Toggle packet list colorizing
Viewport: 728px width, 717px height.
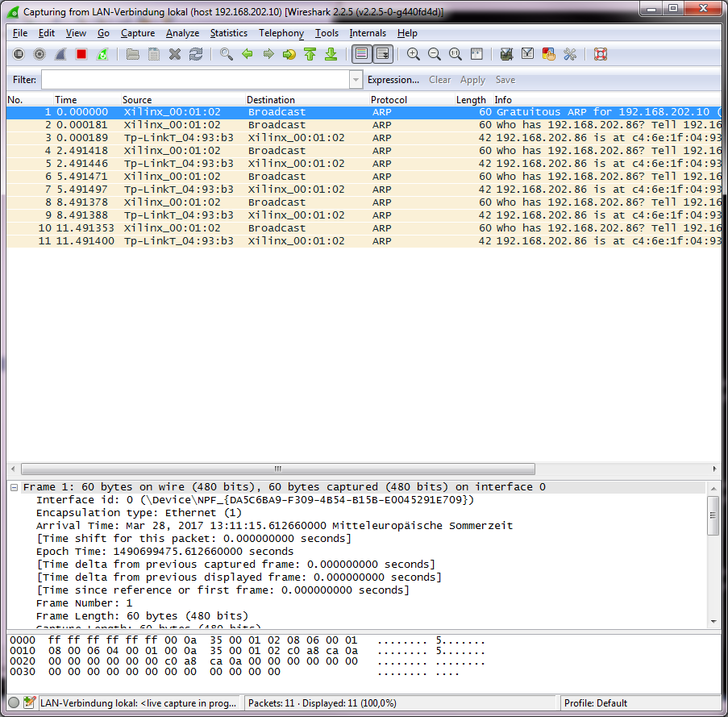point(361,54)
